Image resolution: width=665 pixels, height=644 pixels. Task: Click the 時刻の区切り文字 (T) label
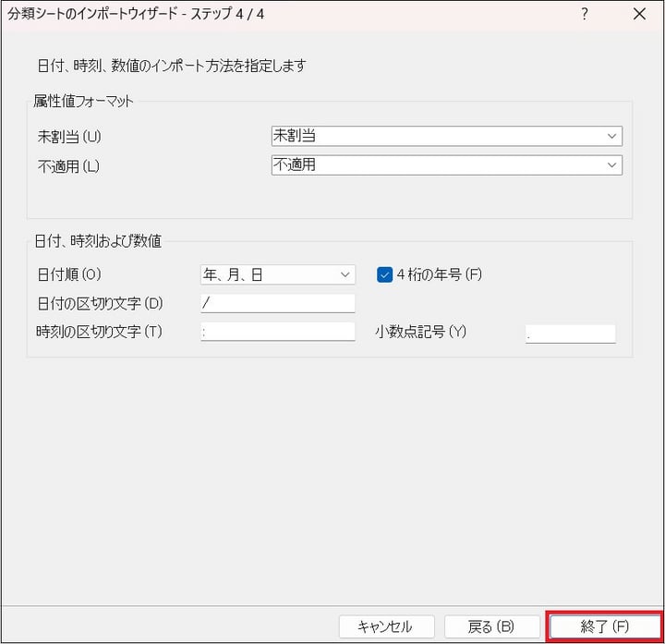[x=100, y=332]
